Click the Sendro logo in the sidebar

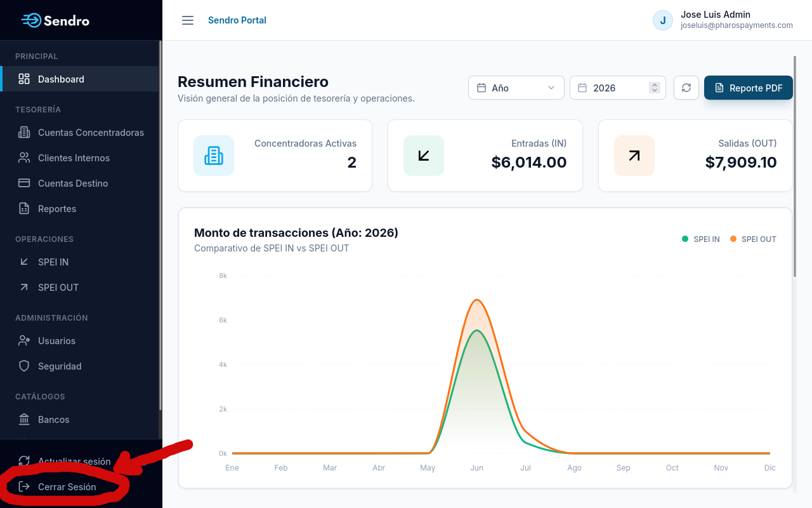pyautogui.click(x=55, y=20)
